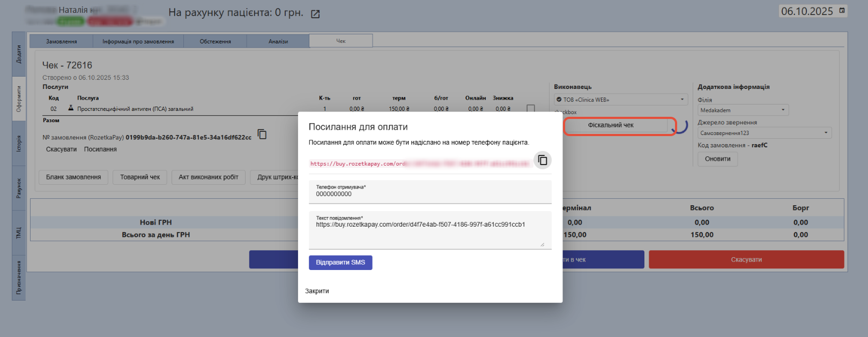Click the blue add-to-check button
Viewport: 868px width, 337px height.
(603, 259)
